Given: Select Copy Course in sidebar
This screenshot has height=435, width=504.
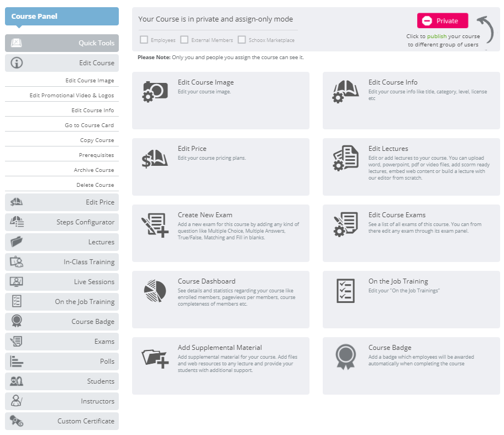Looking at the screenshot, I should point(97,140).
